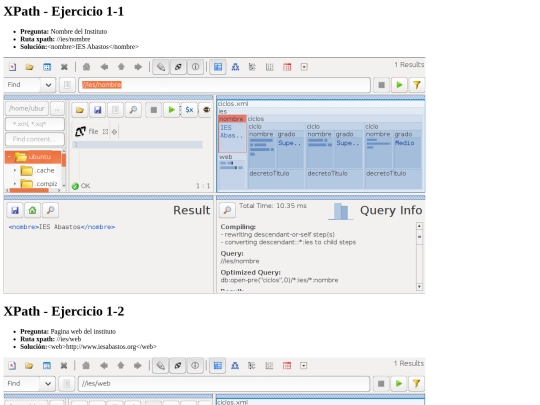
Task: Toggle real-time execution button in Ejercicio 1-1 toolbar
Action: pyautogui.click(x=178, y=67)
